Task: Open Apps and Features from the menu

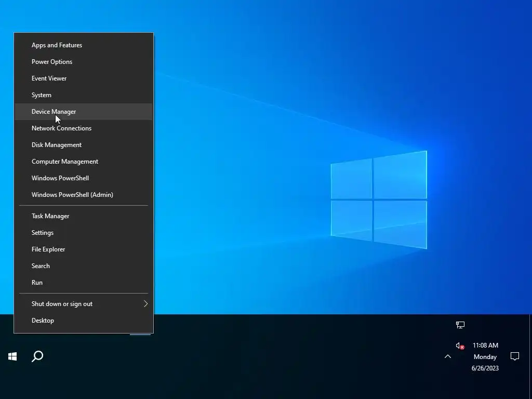Action: 84,45
